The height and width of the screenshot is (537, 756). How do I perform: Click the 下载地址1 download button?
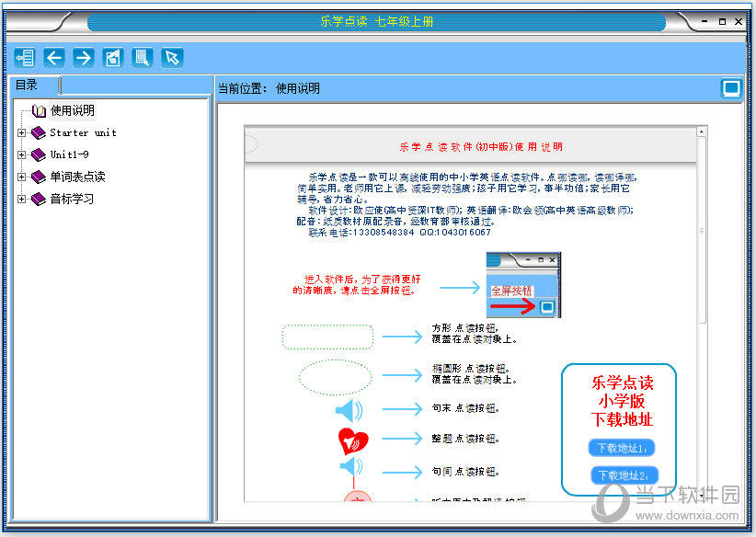622,448
